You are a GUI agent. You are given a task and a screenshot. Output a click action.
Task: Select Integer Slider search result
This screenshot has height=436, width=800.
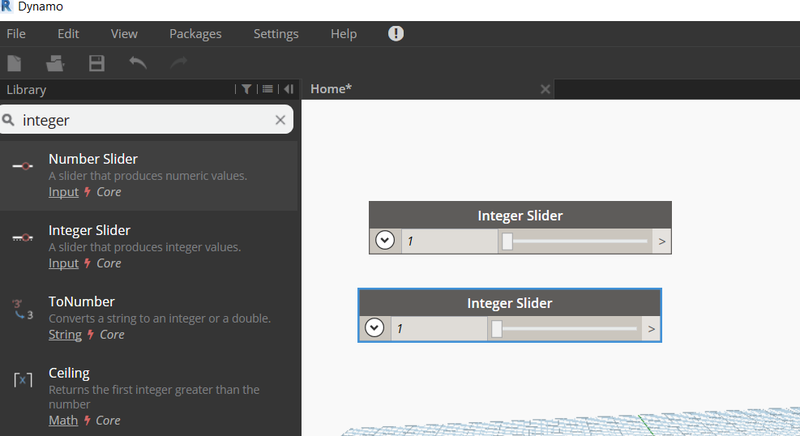148,247
